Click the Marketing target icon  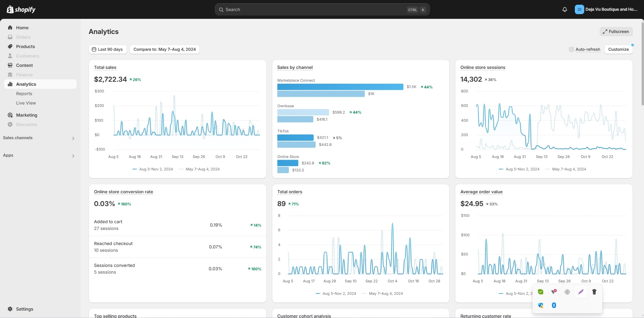coord(10,115)
